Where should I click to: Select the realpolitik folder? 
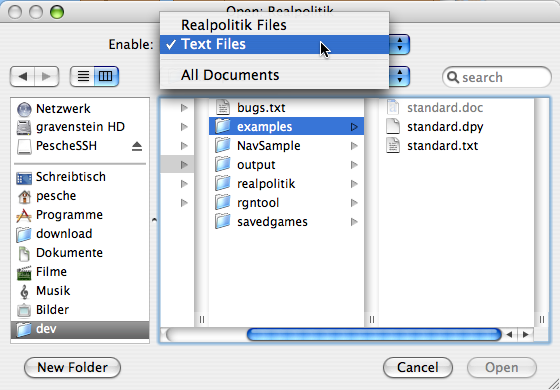click(286, 184)
